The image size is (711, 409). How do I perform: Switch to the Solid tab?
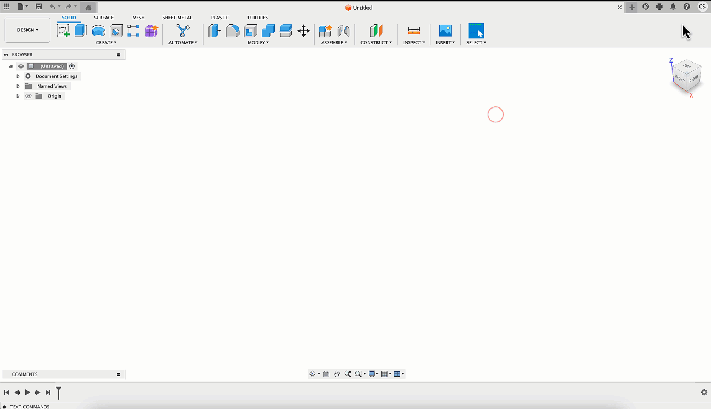click(x=69, y=17)
